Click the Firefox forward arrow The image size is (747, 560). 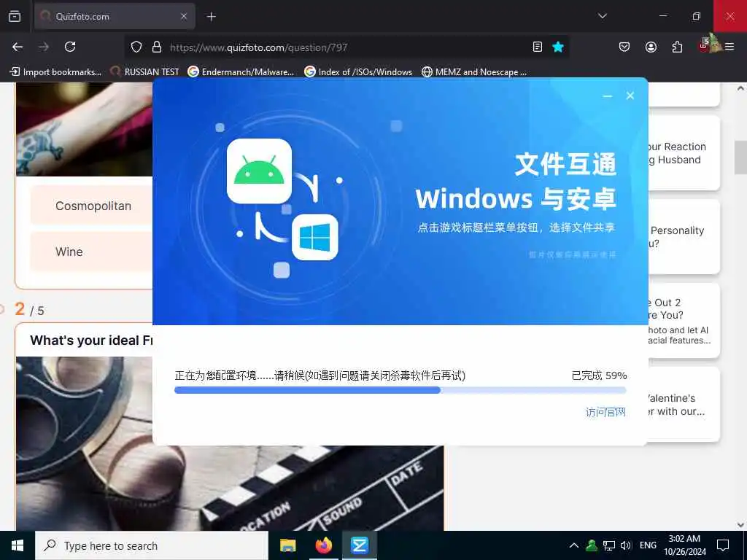[44, 47]
